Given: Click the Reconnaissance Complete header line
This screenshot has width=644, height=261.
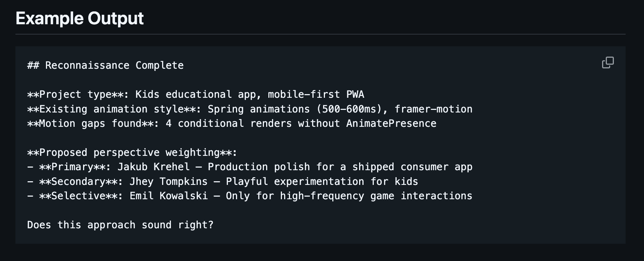Looking at the screenshot, I should coord(105,65).
